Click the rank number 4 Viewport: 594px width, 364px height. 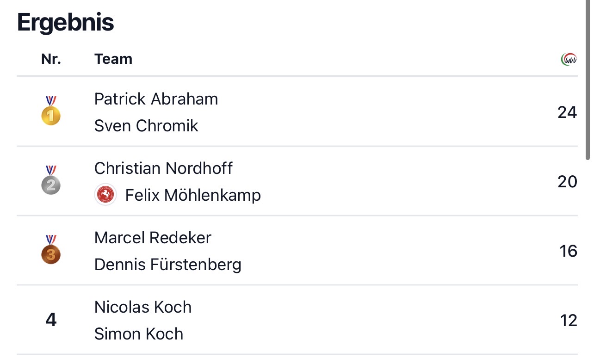click(x=51, y=320)
